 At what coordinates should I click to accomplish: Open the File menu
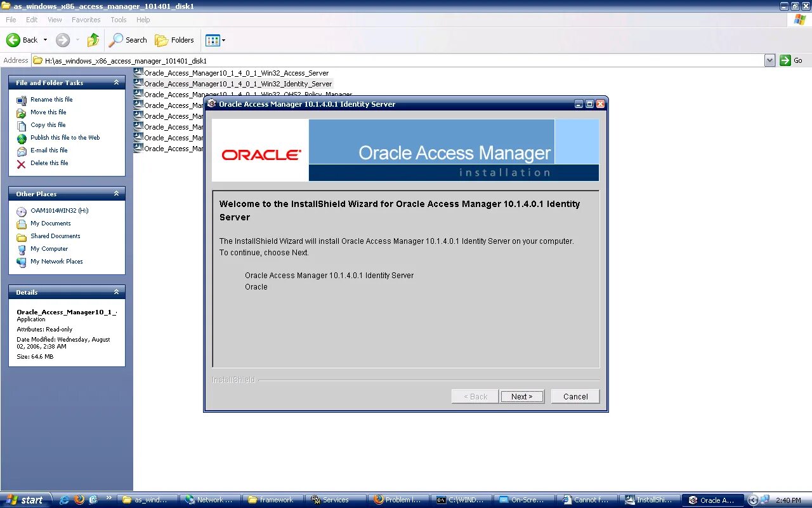point(11,20)
